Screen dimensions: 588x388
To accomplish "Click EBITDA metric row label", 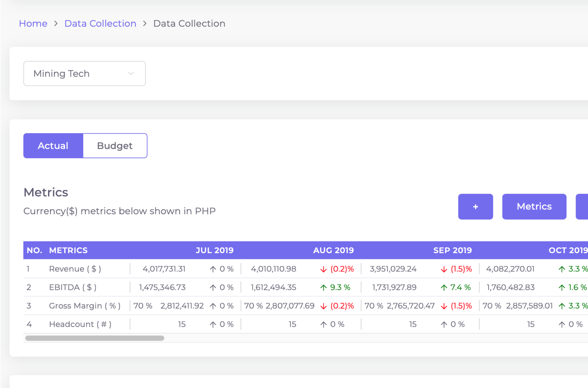I will tap(72, 288).
